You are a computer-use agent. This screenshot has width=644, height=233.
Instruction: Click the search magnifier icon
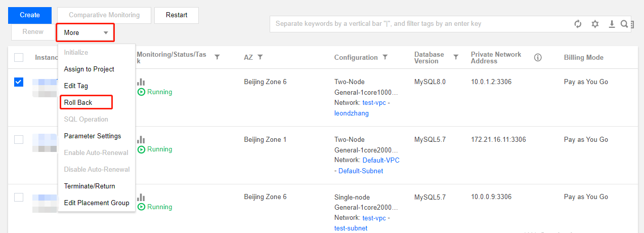coord(624,24)
